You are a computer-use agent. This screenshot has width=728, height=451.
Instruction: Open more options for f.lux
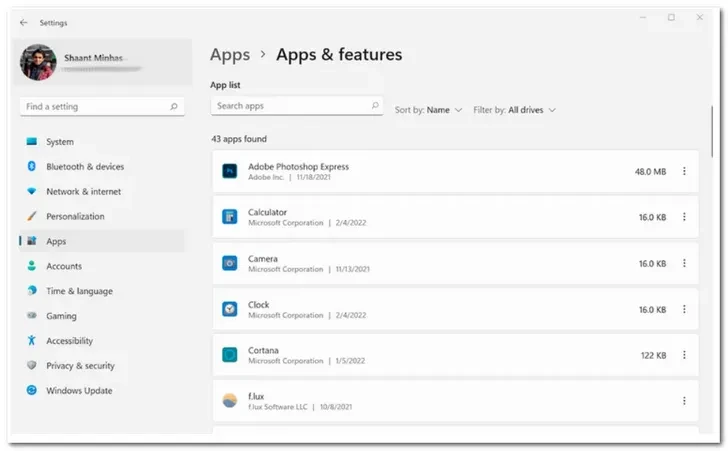point(684,400)
